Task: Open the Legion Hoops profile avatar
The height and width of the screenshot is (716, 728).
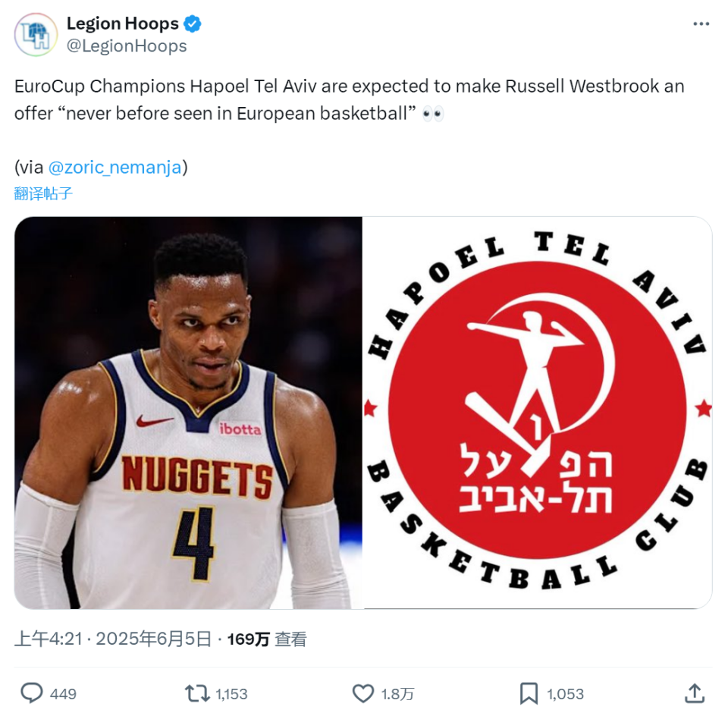Action: click(x=36, y=35)
